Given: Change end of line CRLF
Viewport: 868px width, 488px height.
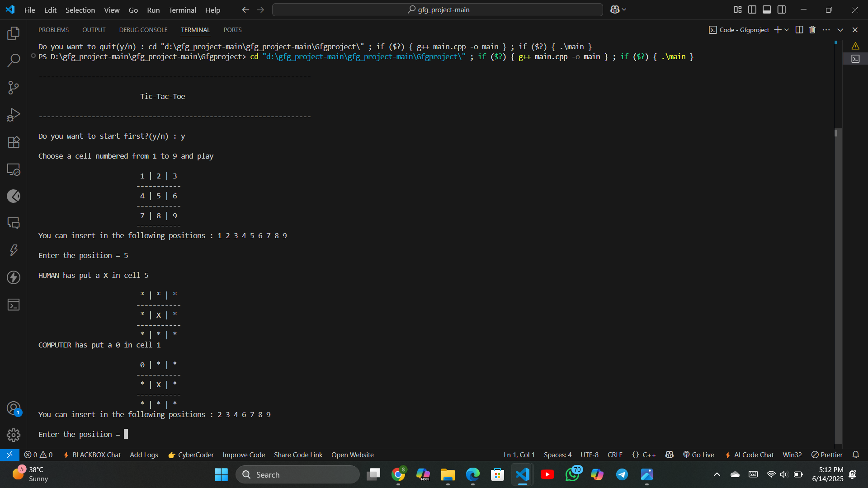Looking at the screenshot, I should [x=614, y=455].
